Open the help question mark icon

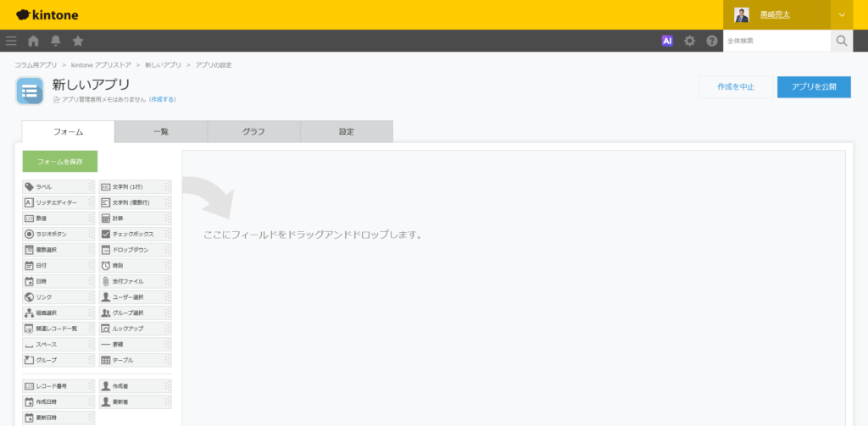(712, 41)
